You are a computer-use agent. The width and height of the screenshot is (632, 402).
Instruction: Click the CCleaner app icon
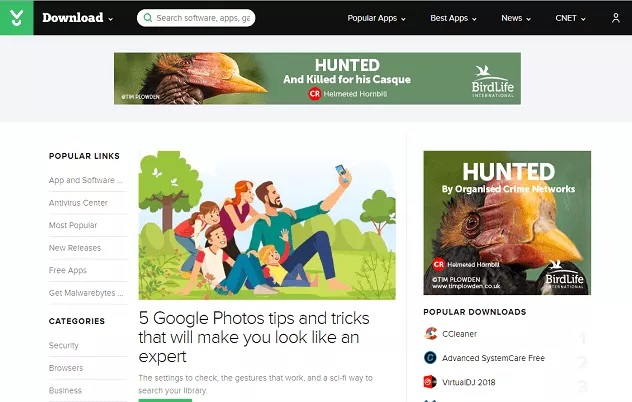coord(430,334)
